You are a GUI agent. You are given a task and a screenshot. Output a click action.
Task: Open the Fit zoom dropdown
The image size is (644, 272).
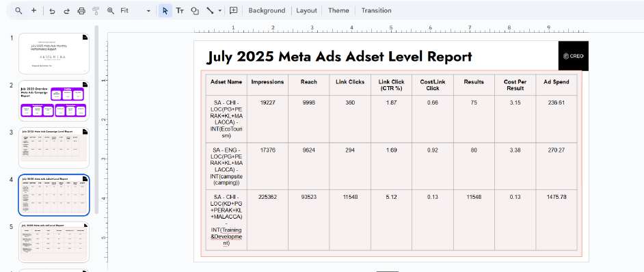tap(135, 11)
